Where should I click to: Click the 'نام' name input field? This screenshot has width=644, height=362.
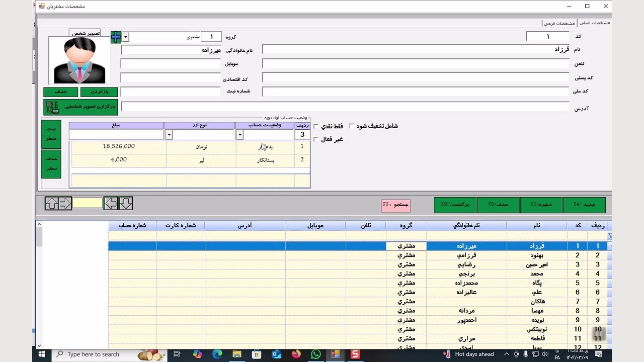416,49
